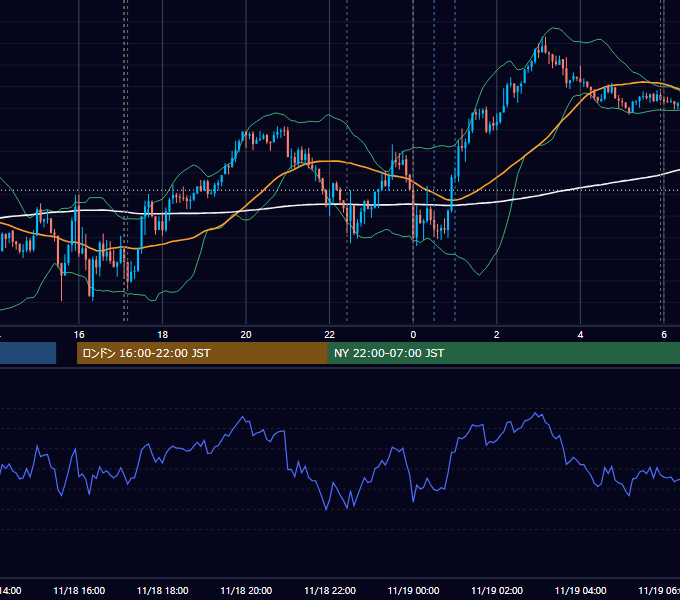Screen dimensions: 680x600
Task: Click the NY 22:00-07:00 JST session bar
Action: [503, 353]
